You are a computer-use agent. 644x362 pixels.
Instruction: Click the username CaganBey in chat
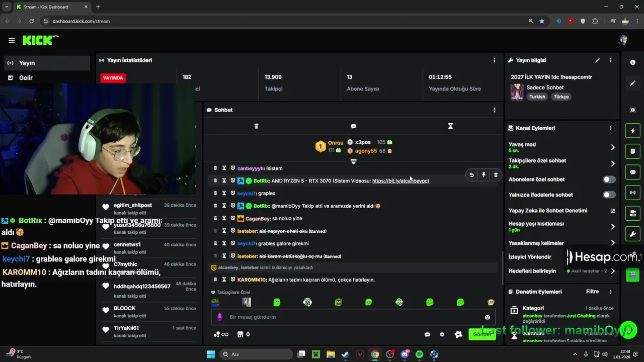point(258,218)
